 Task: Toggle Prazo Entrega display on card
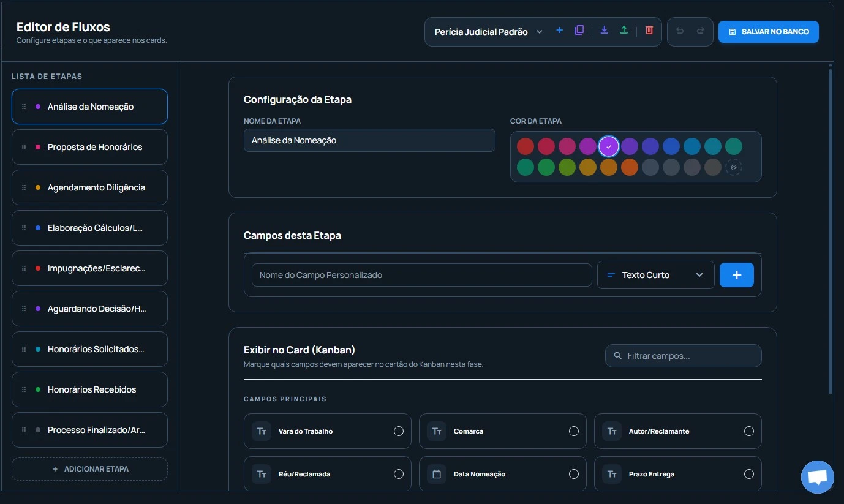(x=749, y=474)
